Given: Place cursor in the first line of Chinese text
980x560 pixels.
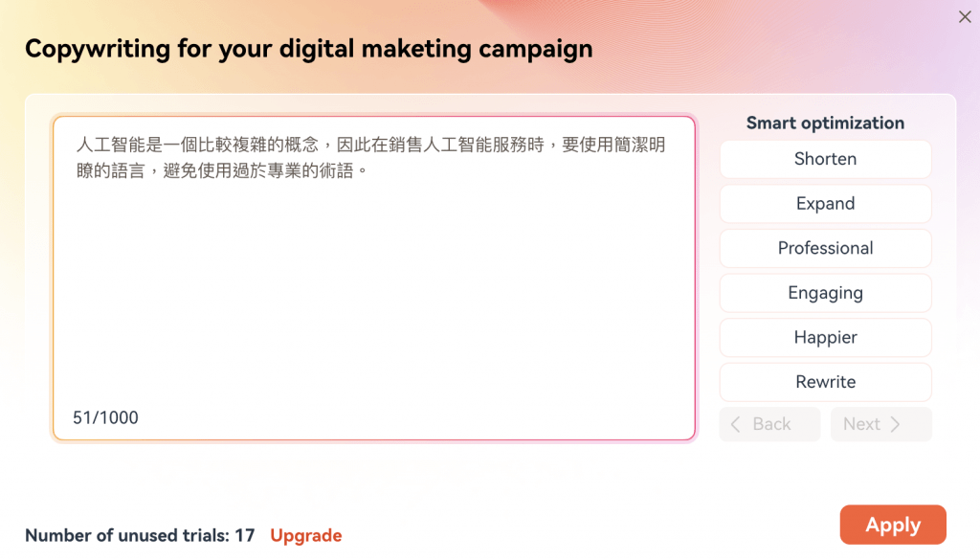Looking at the screenshot, I should pos(370,145).
